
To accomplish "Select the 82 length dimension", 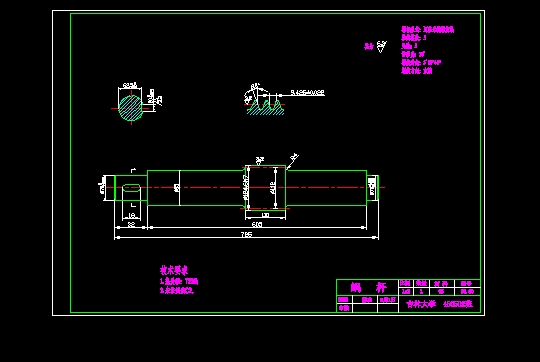I will (131, 225).
